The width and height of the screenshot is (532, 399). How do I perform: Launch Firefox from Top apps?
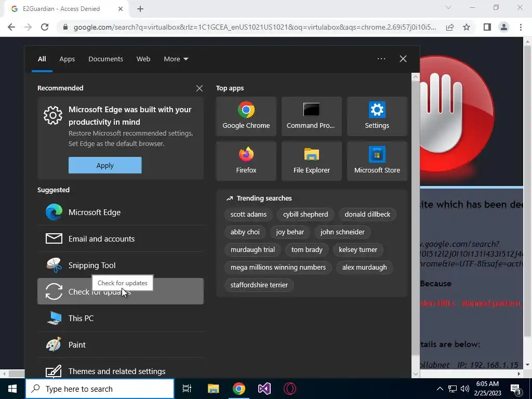point(246,161)
